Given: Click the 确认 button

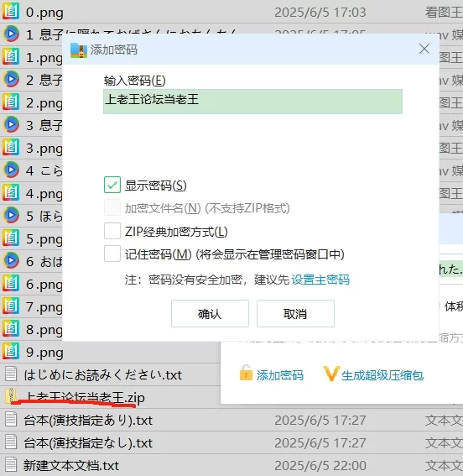Looking at the screenshot, I should [210, 314].
